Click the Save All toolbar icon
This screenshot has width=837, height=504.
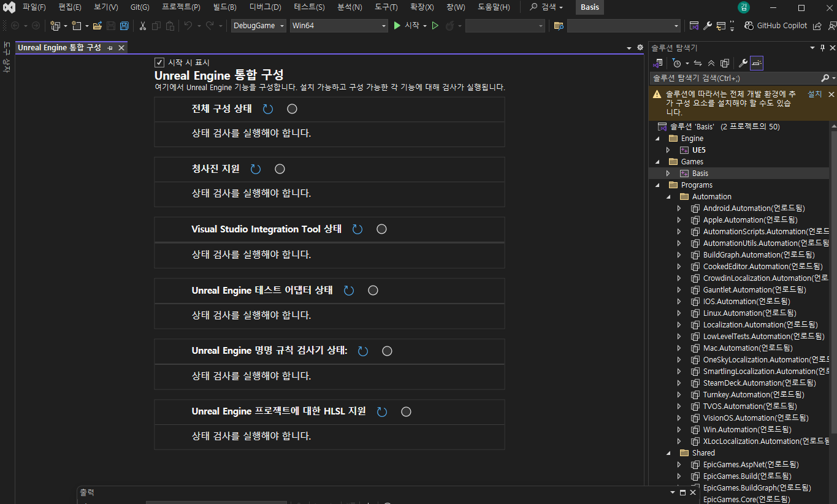click(x=124, y=26)
